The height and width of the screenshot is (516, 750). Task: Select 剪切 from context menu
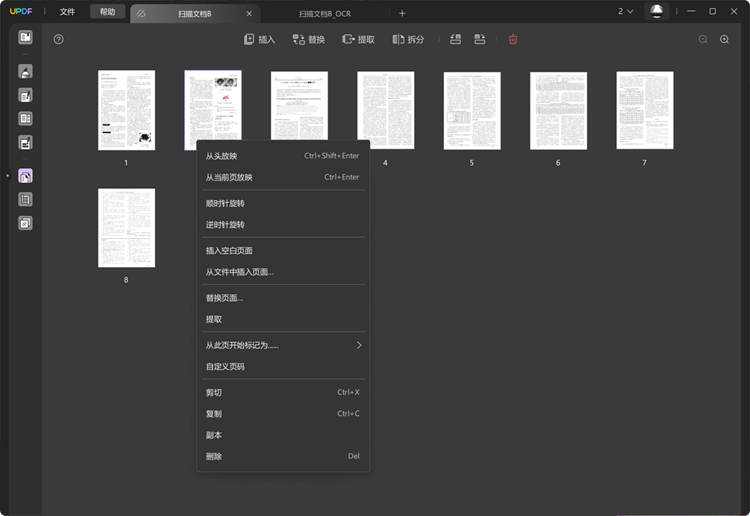point(283,393)
